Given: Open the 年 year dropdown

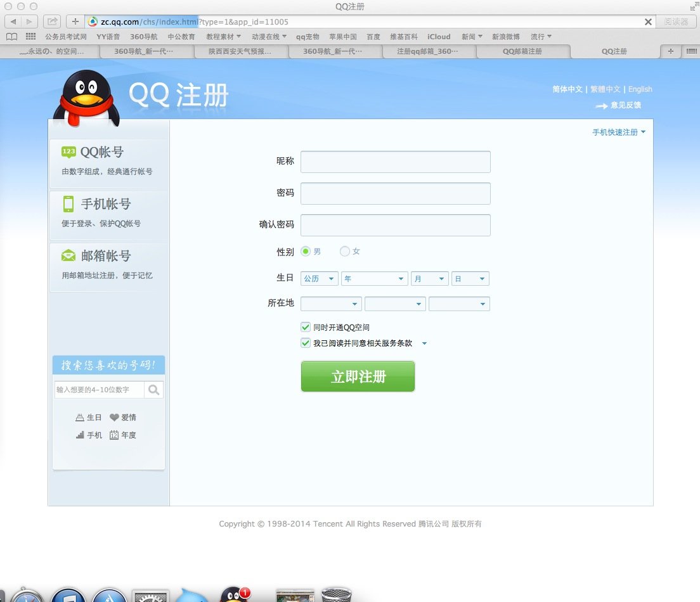Looking at the screenshot, I should point(374,278).
